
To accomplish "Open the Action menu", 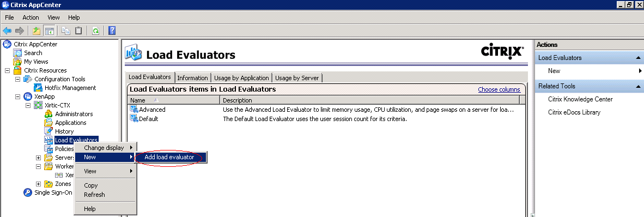I will [x=31, y=17].
